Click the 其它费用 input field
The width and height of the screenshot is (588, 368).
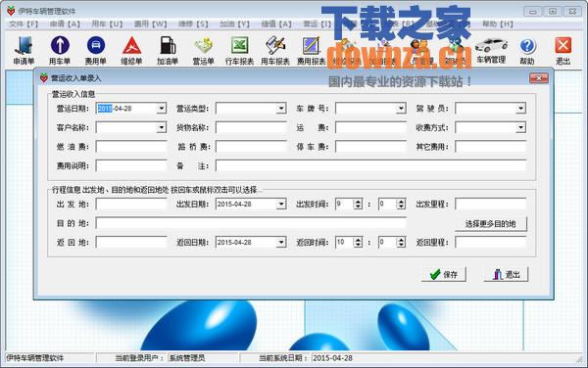click(491, 147)
